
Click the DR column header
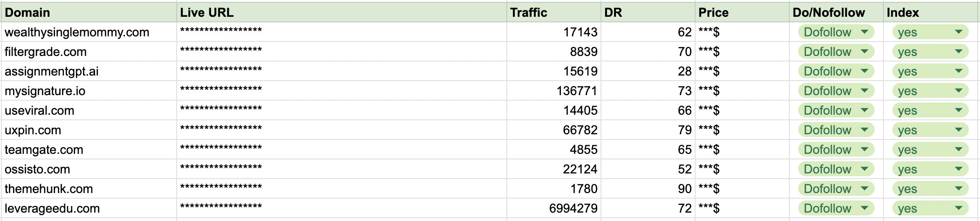[x=647, y=13]
